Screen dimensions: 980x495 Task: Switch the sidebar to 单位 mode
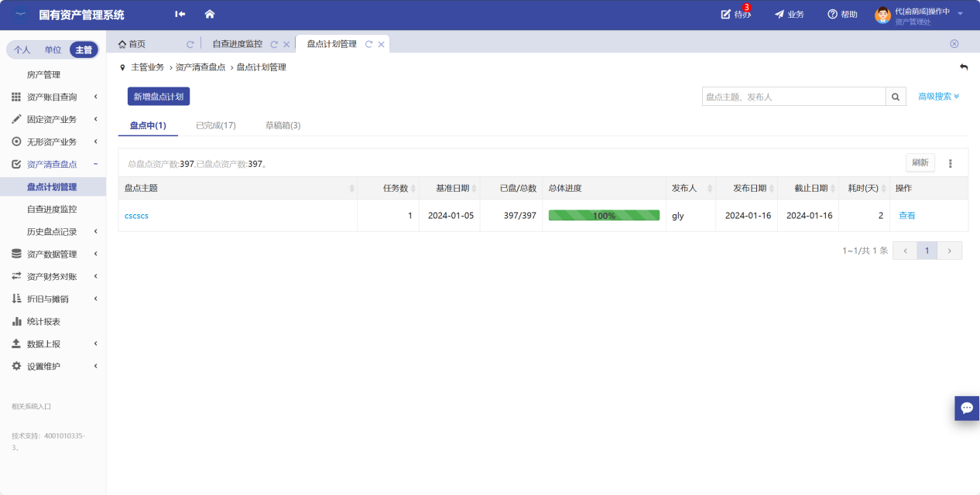[53, 50]
